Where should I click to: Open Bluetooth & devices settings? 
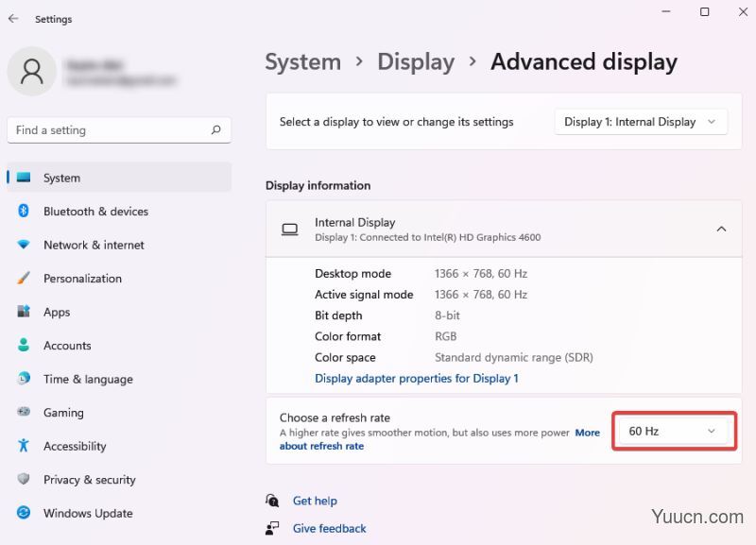119,211
